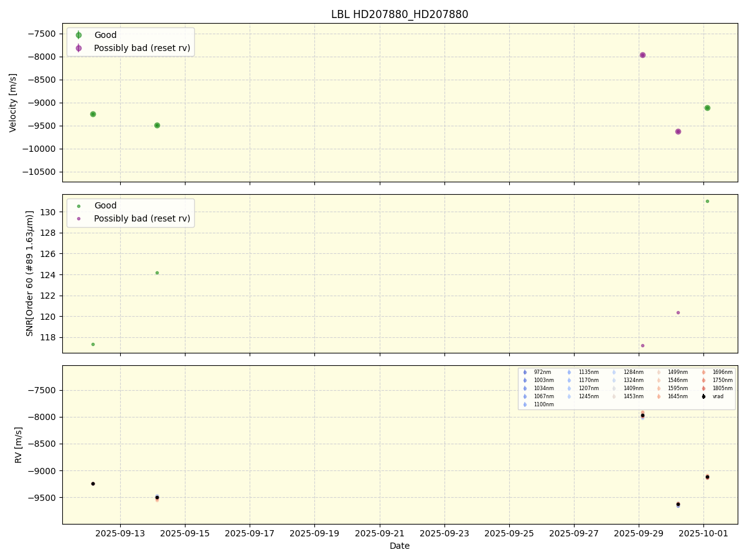The width and height of the screenshot is (747, 560).
Task: Click the purple Possibly bad marker in SNR legend
Action: (x=78, y=219)
